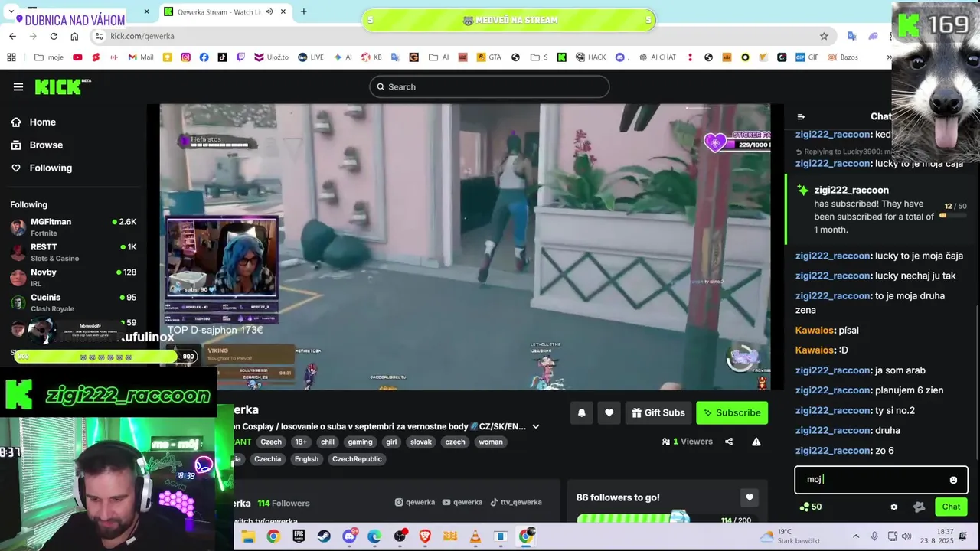Click the green Subscribe button

pos(732,412)
